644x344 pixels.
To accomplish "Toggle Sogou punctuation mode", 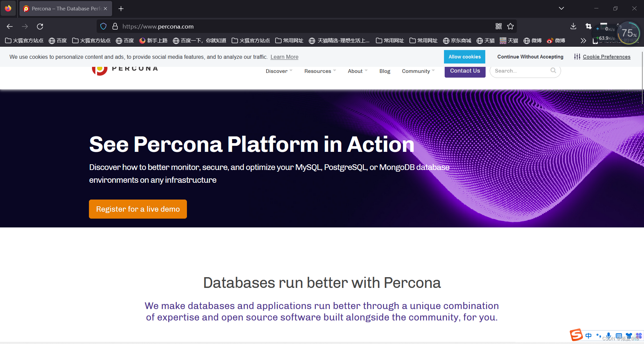I will click(x=599, y=336).
